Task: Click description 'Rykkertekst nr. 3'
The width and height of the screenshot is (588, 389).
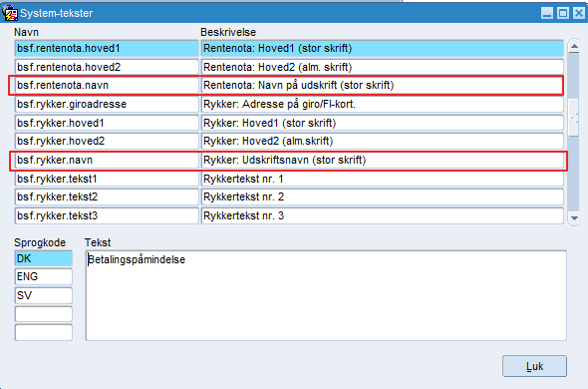Action: [383, 215]
